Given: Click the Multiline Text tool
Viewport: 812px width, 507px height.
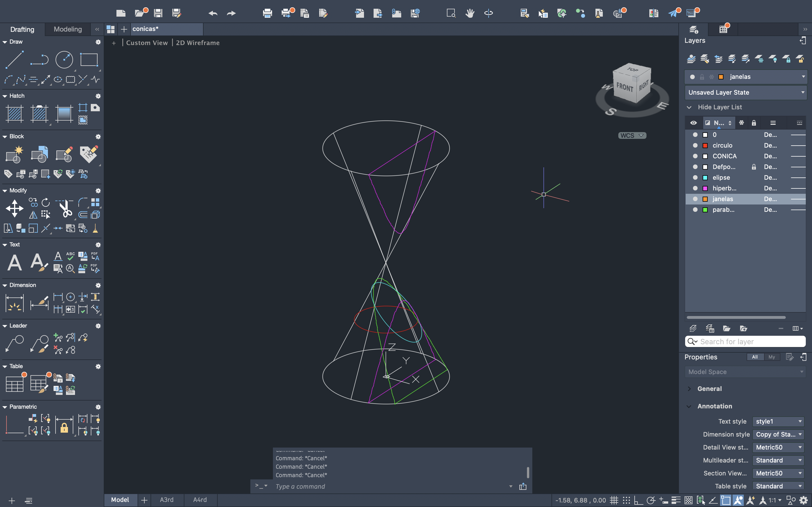Looking at the screenshot, I should click(14, 262).
